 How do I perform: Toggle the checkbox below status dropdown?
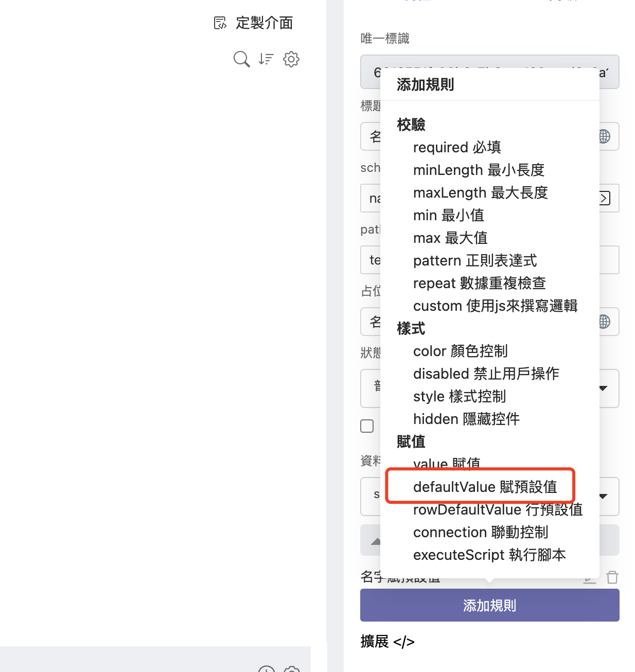[367, 426]
